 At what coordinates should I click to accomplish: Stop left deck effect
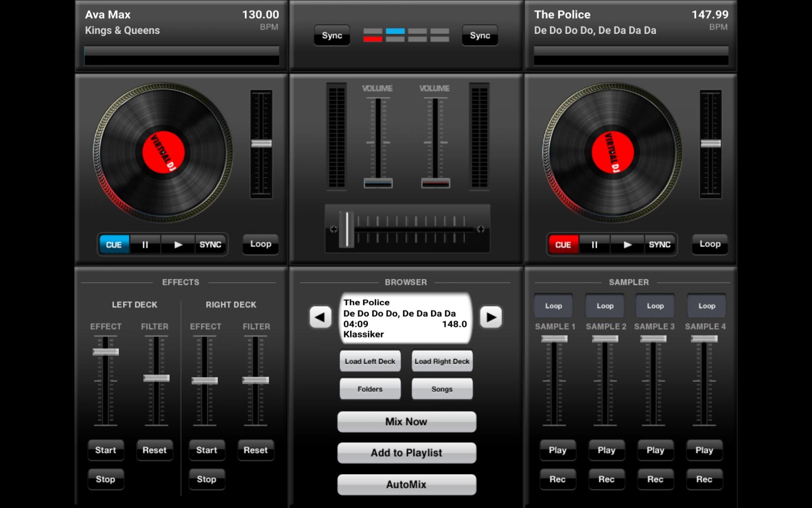[106, 479]
